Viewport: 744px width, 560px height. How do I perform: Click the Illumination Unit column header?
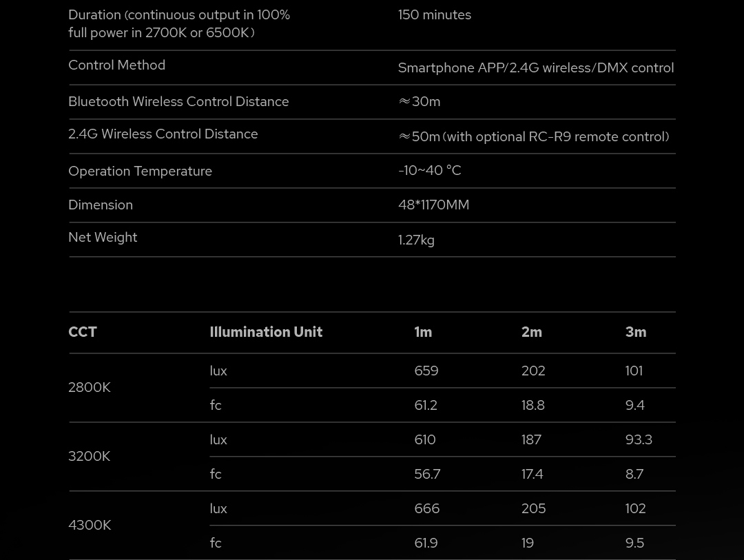coord(266,332)
